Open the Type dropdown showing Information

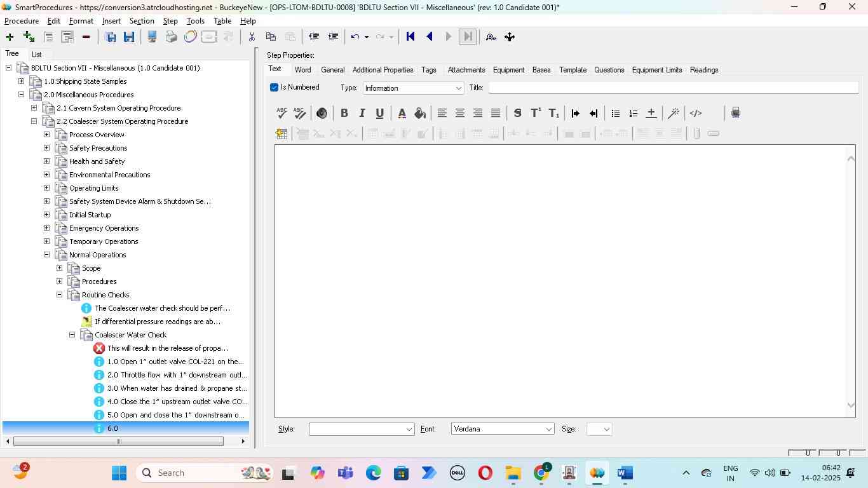[413, 88]
